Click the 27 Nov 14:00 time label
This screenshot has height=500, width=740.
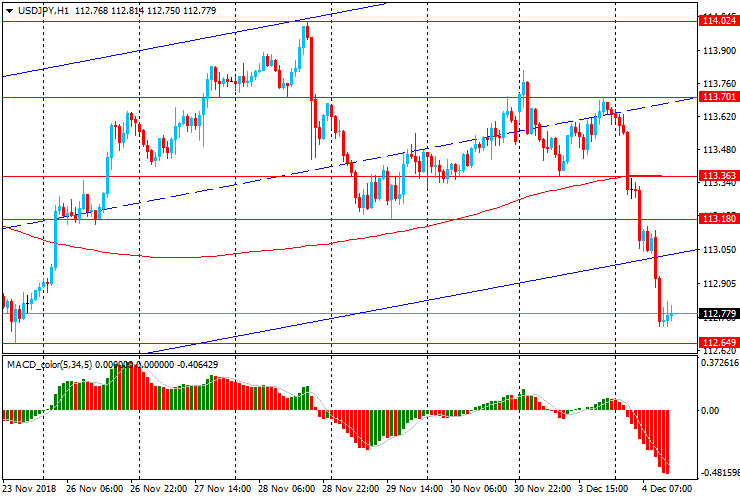pyautogui.click(x=223, y=489)
